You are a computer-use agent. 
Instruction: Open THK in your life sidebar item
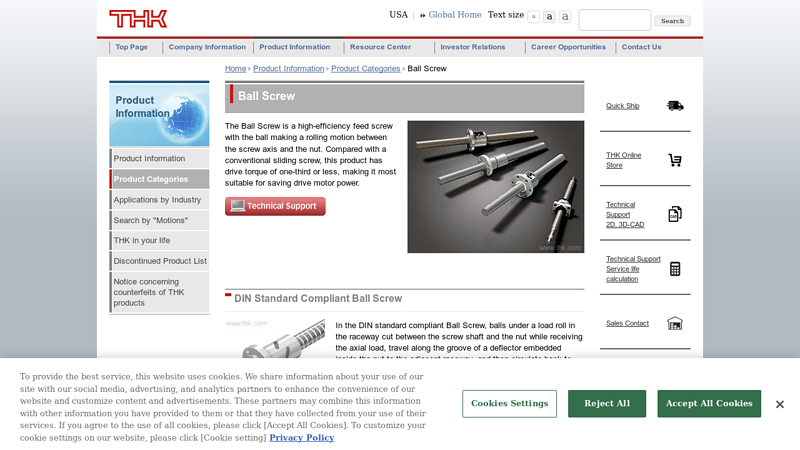coord(159,240)
